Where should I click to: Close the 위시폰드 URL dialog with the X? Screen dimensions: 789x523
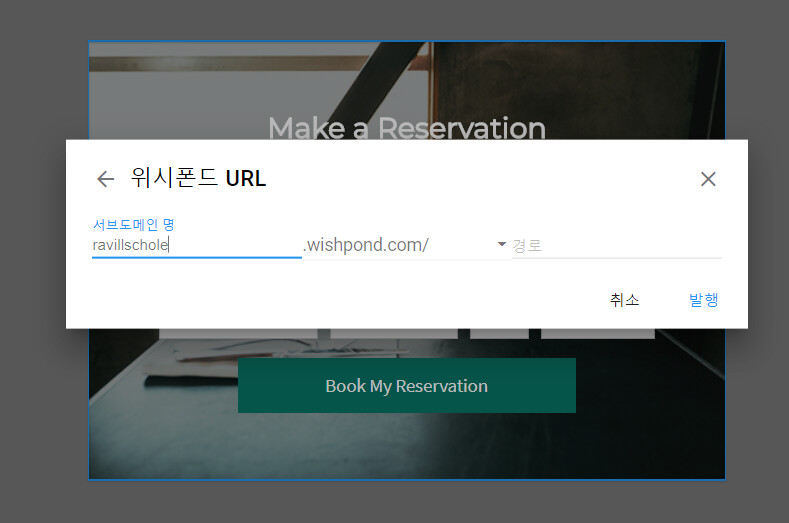(x=708, y=179)
